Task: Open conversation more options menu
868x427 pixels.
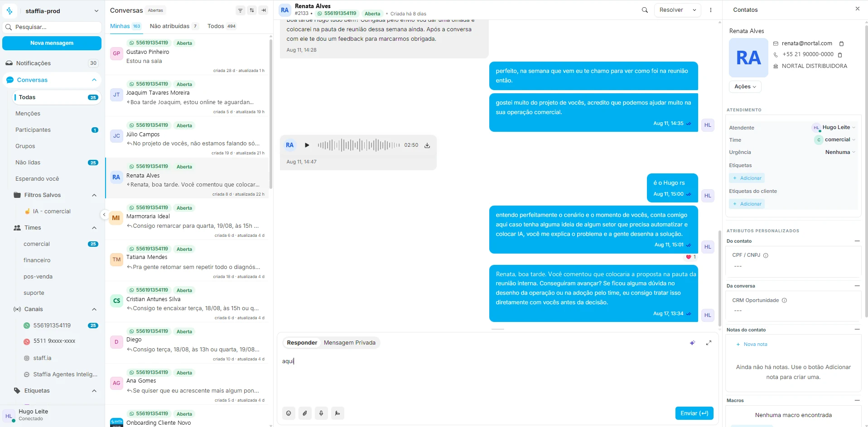Action: 710,10
